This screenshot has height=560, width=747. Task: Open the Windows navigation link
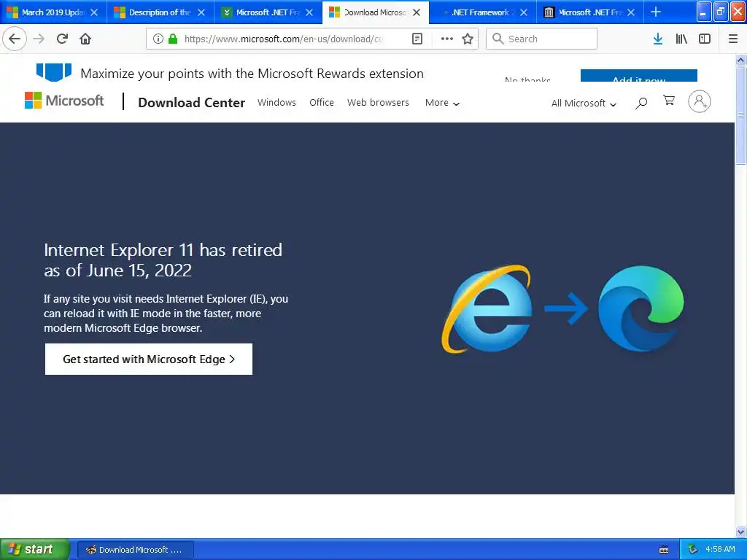[x=276, y=102]
